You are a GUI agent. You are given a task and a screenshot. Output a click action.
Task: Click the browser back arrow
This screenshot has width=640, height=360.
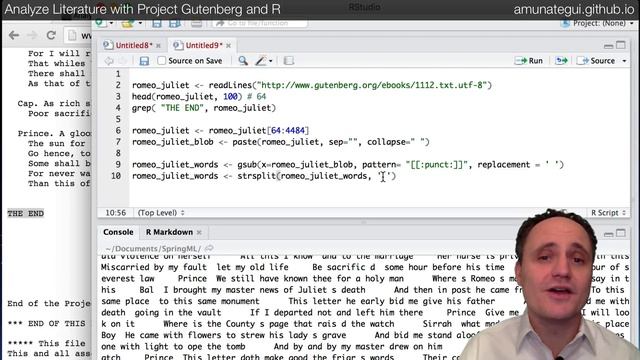14,36
